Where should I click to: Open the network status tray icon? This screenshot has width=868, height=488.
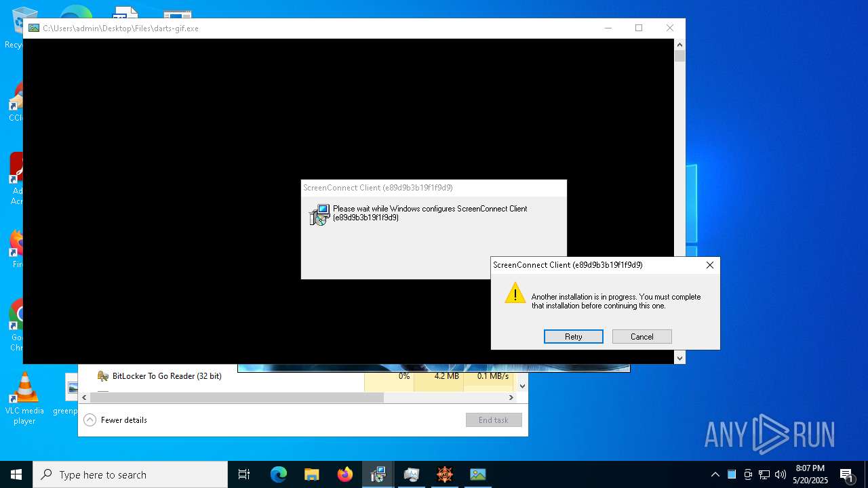tap(764, 474)
